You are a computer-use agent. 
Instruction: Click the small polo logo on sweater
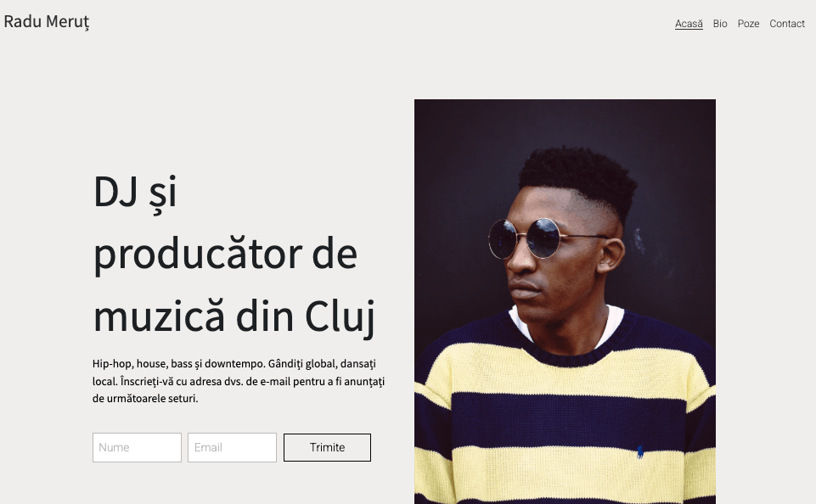(640, 451)
